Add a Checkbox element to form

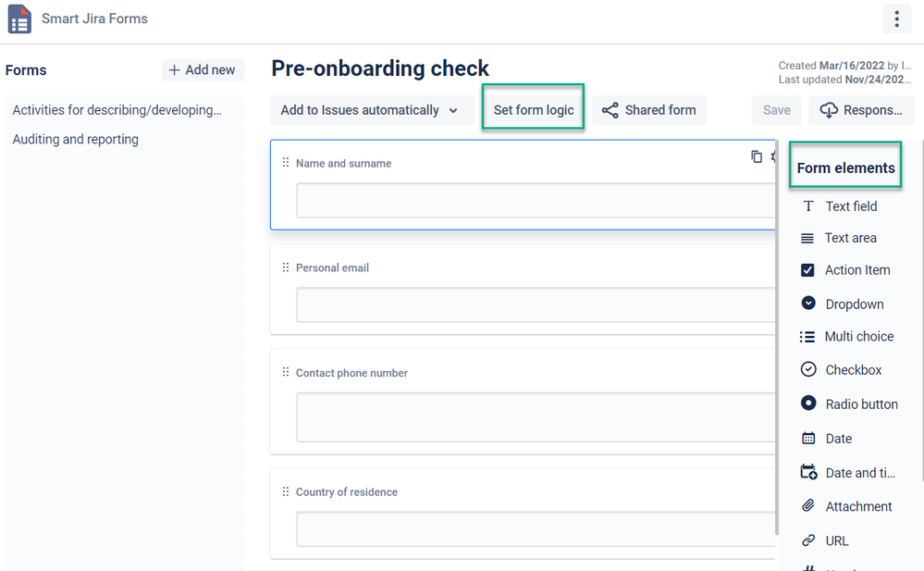[853, 370]
